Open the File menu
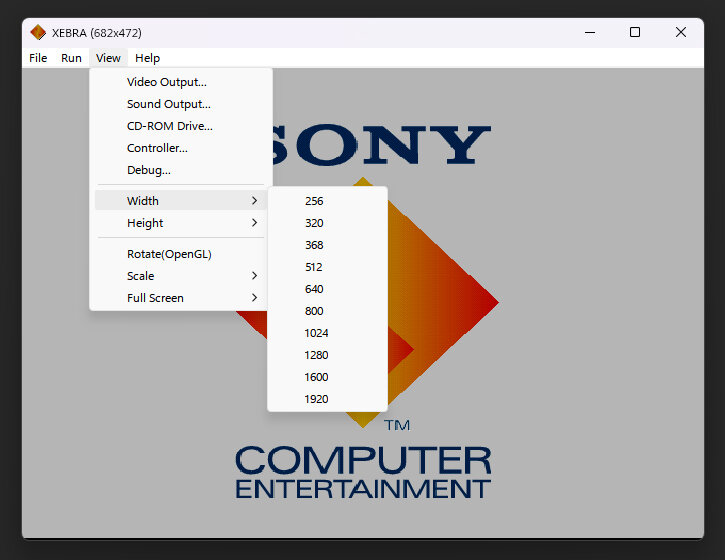Viewport: 725px width, 560px height. coord(38,58)
